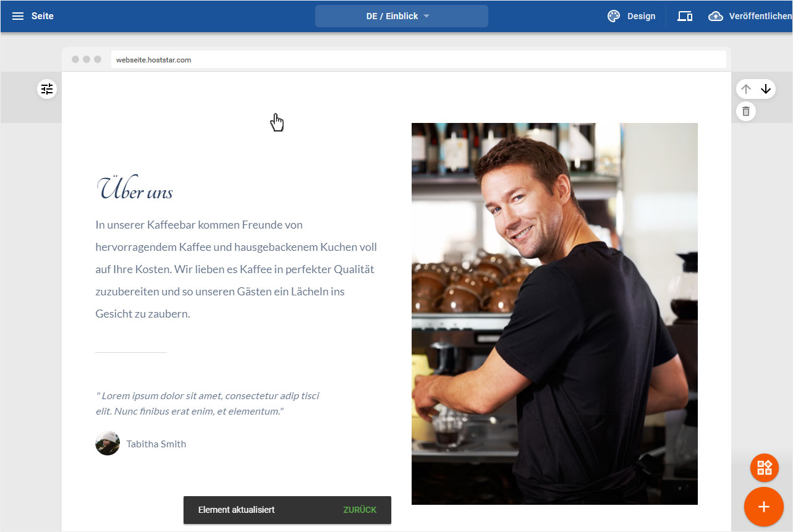793x532 pixels.
Task: Switch device preview with the responsive icon
Action: point(685,16)
